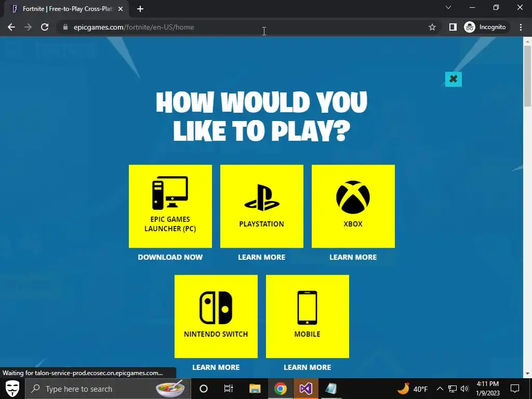
Task: Minimize the Chrome window
Action: 472,7
